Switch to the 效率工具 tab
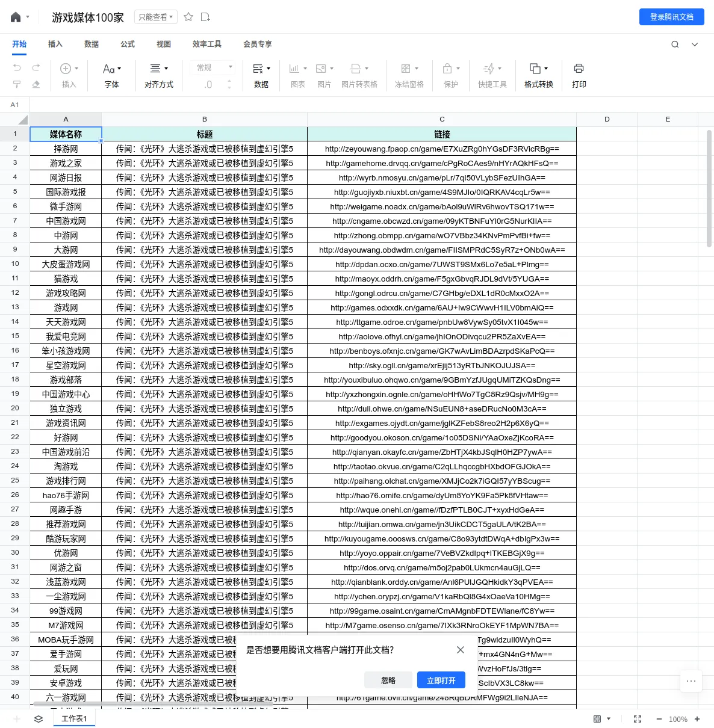This screenshot has height=728, width=714. point(207,44)
